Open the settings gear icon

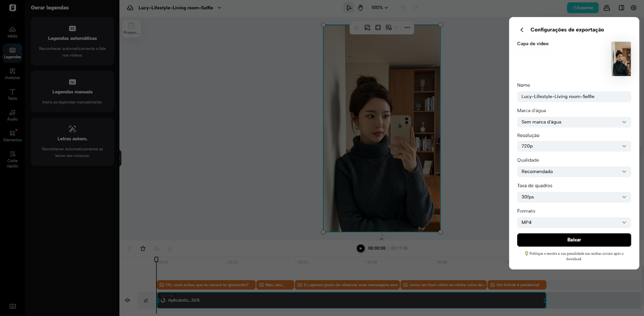click(x=633, y=8)
